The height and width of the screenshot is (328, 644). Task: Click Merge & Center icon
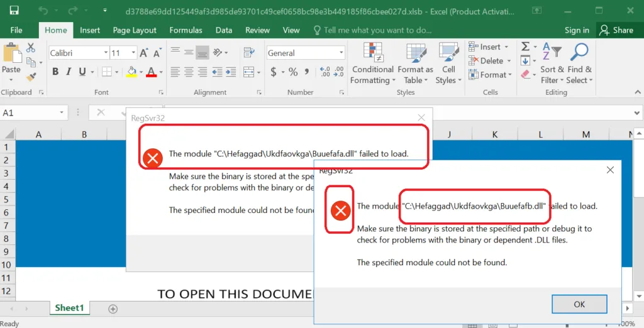coord(249,72)
